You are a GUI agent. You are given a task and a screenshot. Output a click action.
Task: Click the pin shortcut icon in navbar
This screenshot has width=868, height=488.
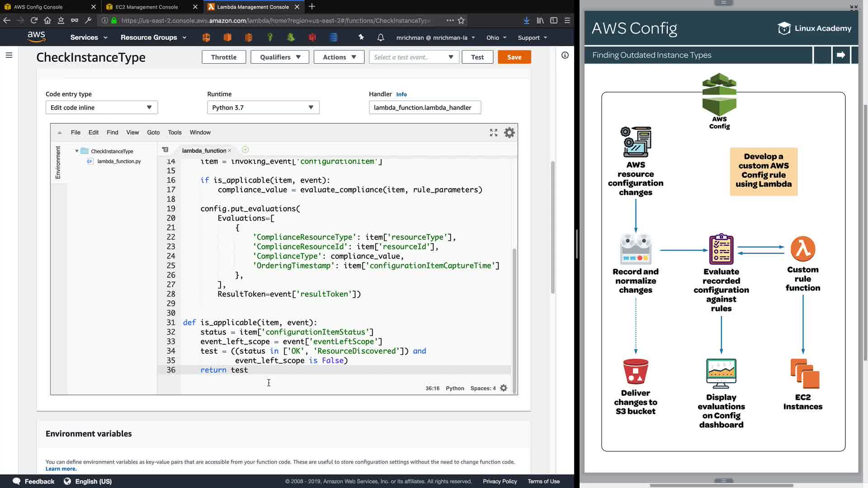(361, 38)
